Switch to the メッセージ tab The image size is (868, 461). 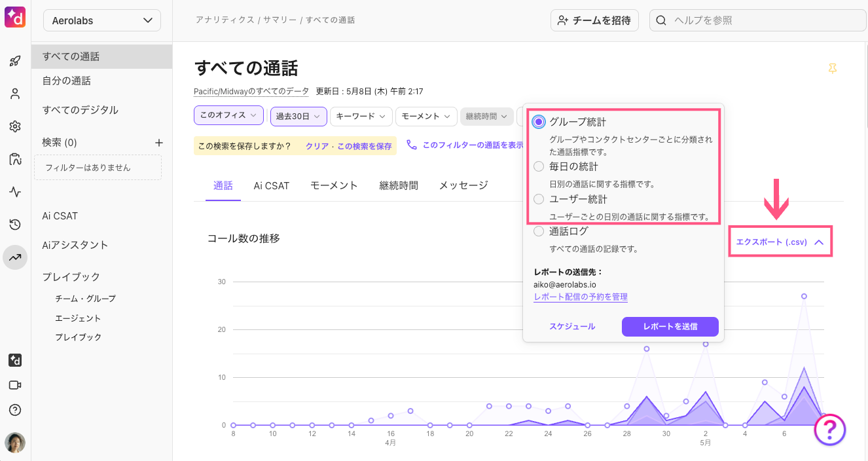[x=463, y=186]
